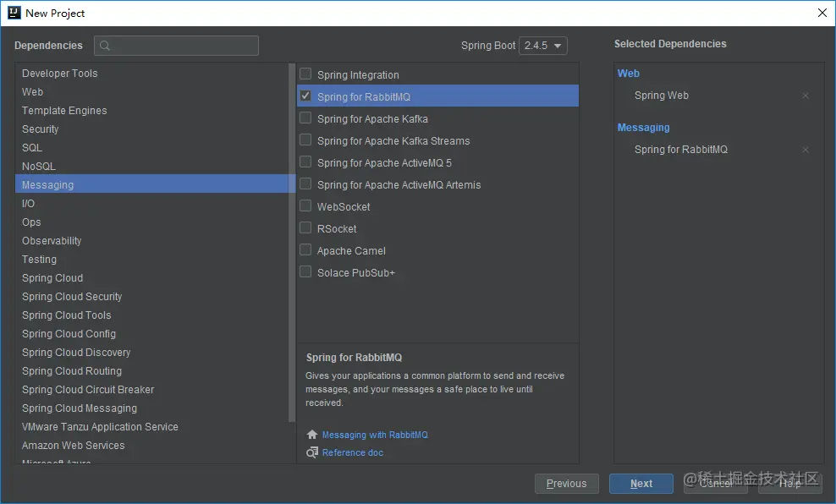Select Spring Cloud Tools category
This screenshot has height=504, width=836.
pyautogui.click(x=151, y=315)
